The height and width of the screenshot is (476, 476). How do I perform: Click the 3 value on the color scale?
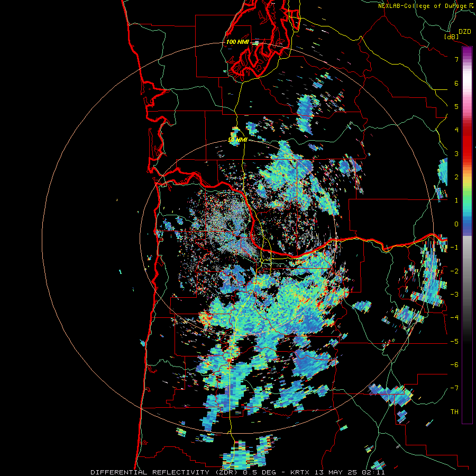point(456,153)
